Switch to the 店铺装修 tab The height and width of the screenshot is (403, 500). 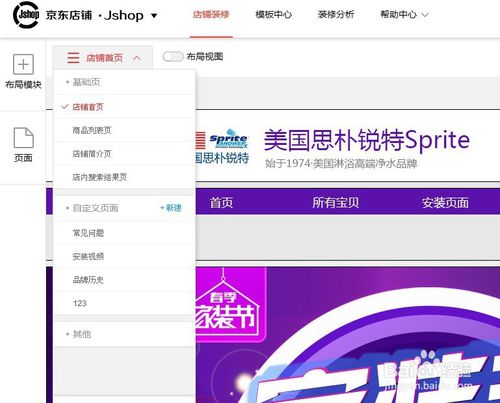click(211, 15)
